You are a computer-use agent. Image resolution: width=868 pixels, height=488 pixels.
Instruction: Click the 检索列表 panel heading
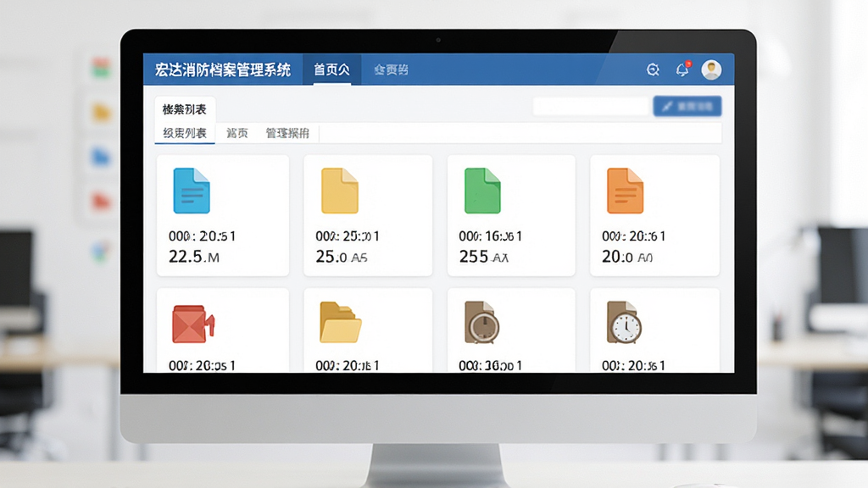point(184,109)
